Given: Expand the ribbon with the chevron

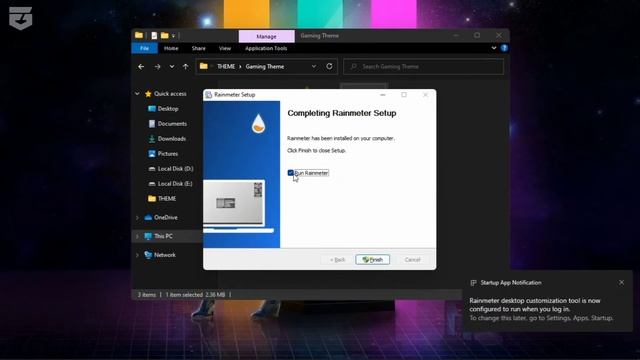Looking at the screenshot, I should 494,48.
